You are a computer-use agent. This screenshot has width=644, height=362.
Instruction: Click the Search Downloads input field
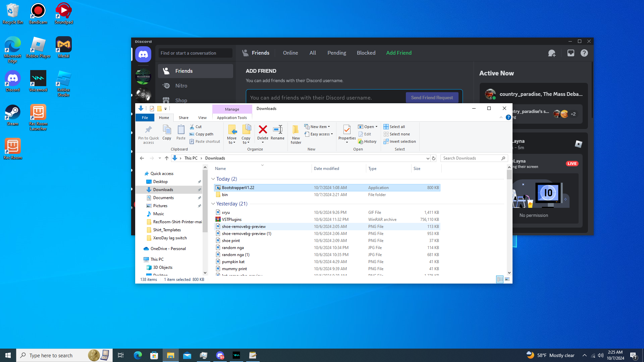click(471, 158)
